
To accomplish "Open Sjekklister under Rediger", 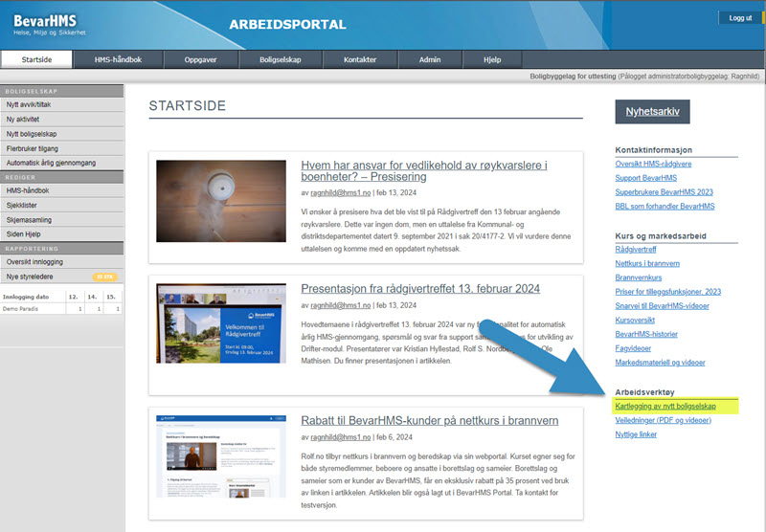I will (x=22, y=205).
